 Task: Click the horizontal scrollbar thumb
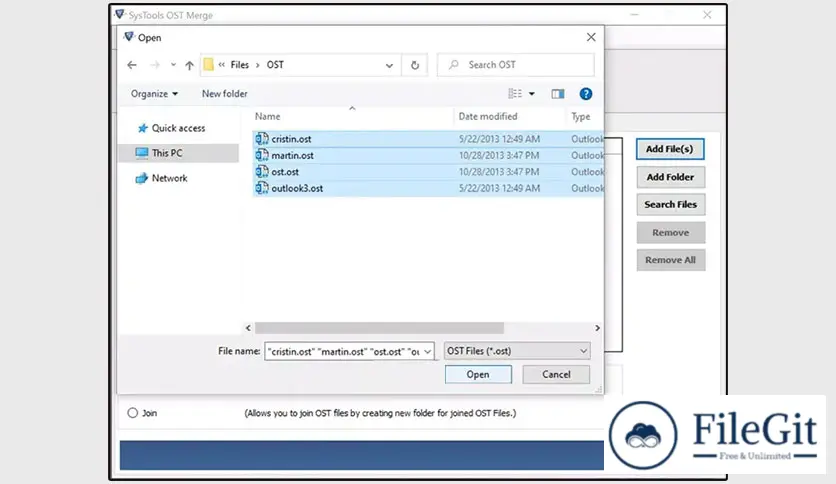379,328
